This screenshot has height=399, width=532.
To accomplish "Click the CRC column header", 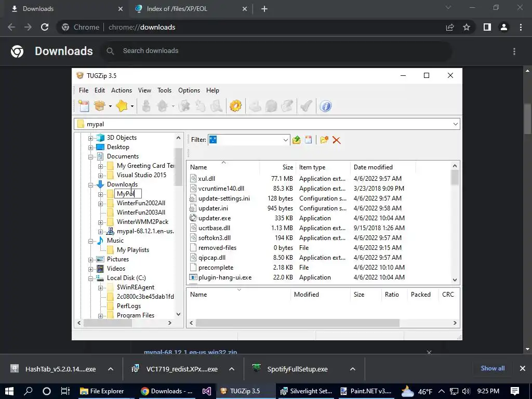I will point(448,295).
